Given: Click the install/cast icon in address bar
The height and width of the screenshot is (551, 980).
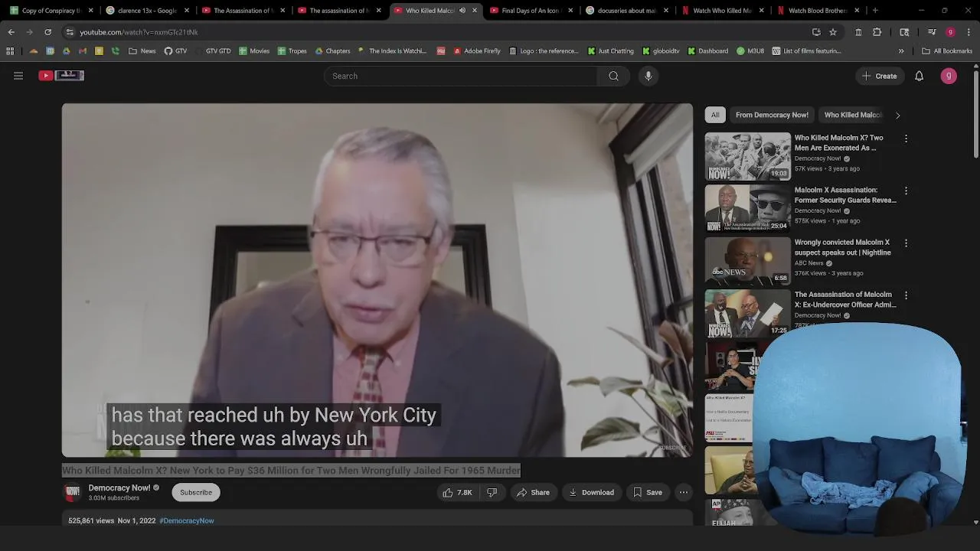Looking at the screenshot, I should coord(816,32).
